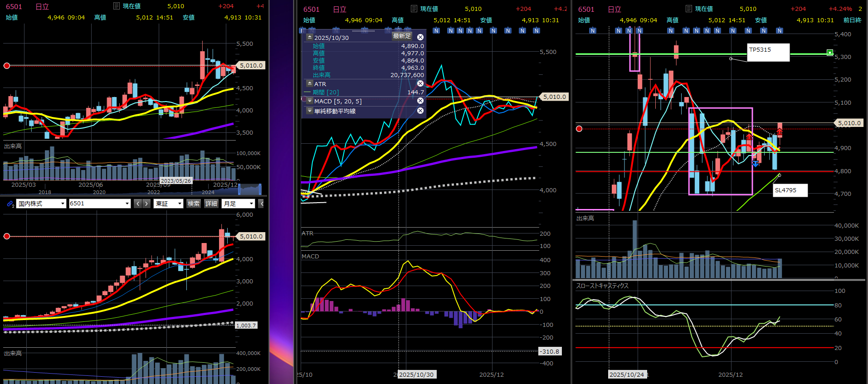Screen dimensions: 868x384
Task: Open the 東証 exchange dropdown
Action: [x=168, y=204]
